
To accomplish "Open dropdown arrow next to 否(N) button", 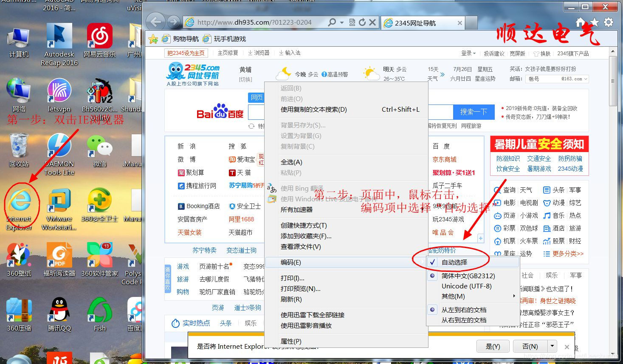I will (x=552, y=346).
